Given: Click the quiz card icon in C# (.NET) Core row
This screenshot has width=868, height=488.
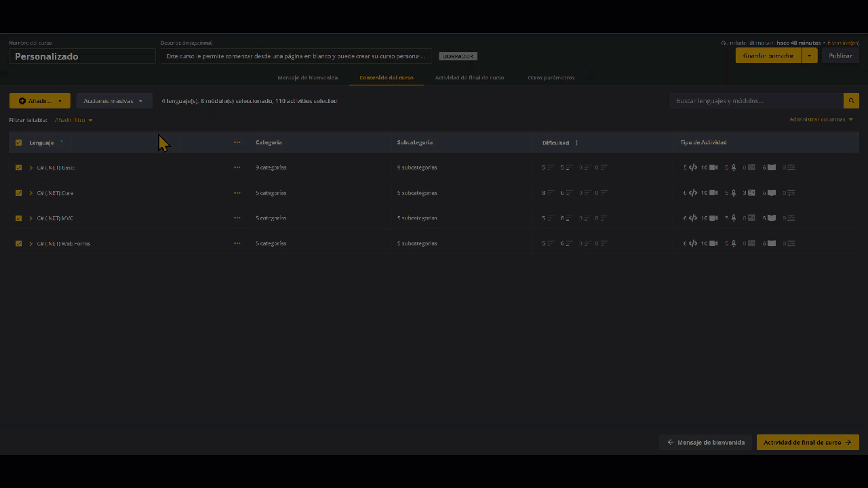Looking at the screenshot, I should [x=751, y=193].
